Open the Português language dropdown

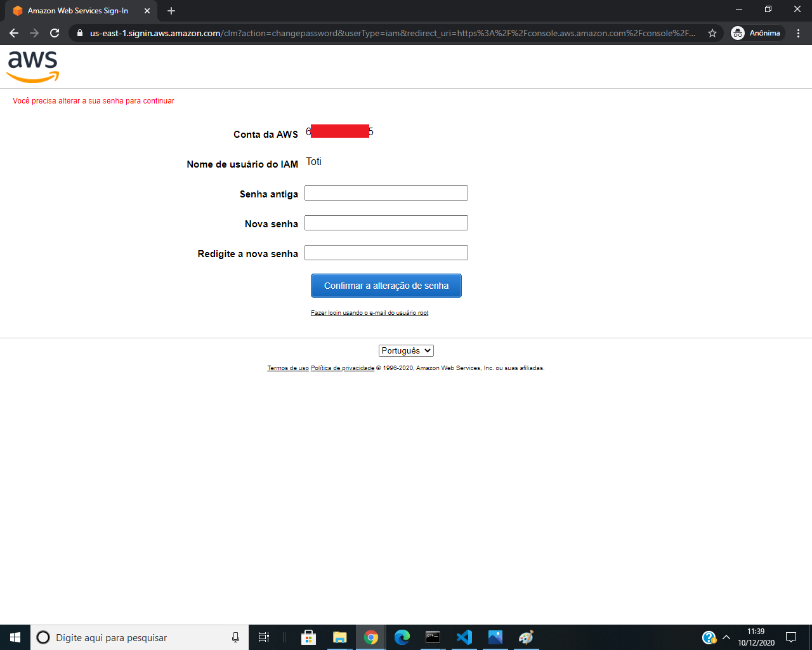pos(406,350)
